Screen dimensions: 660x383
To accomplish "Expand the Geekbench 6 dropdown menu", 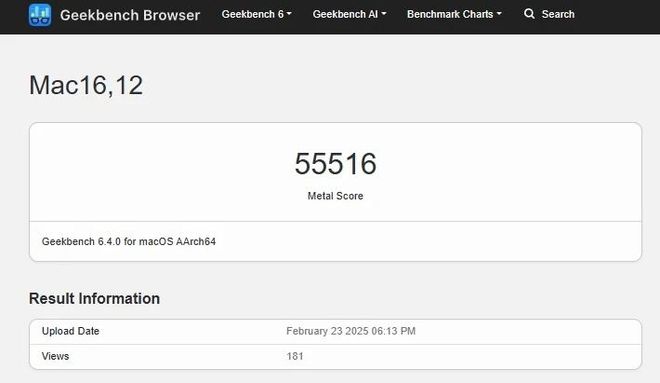I will pos(256,14).
